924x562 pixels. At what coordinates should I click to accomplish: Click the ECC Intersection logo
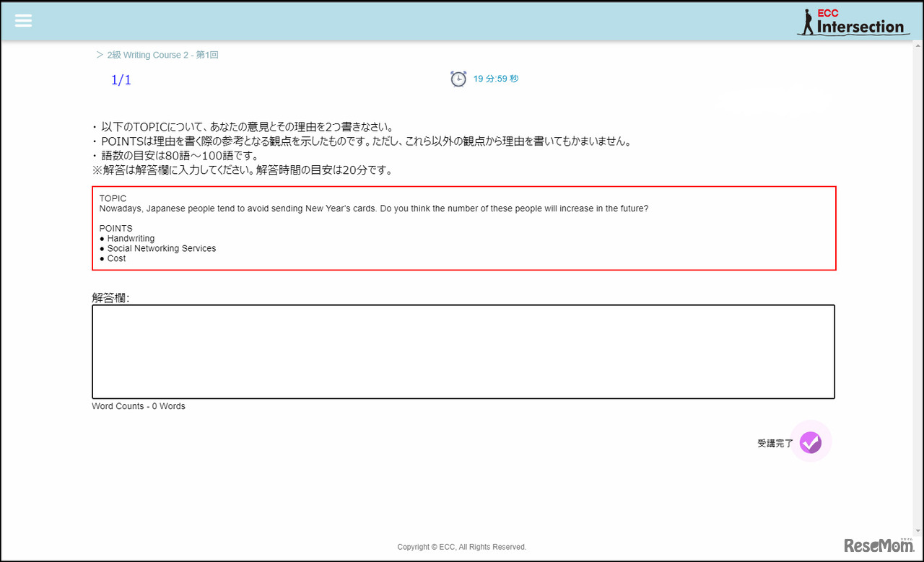pyautogui.click(x=854, y=20)
